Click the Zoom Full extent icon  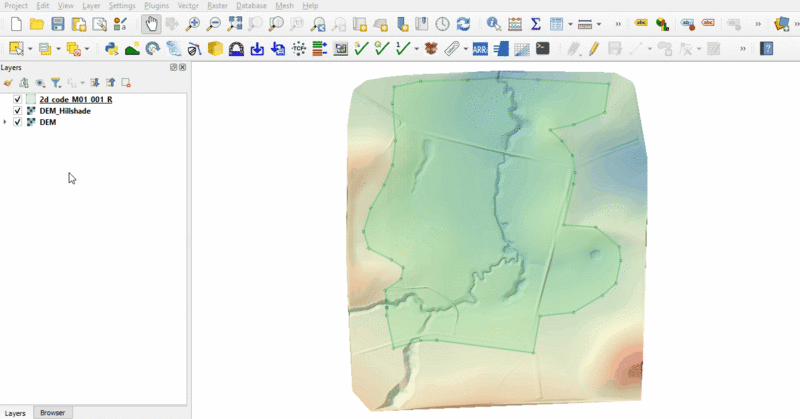234,24
